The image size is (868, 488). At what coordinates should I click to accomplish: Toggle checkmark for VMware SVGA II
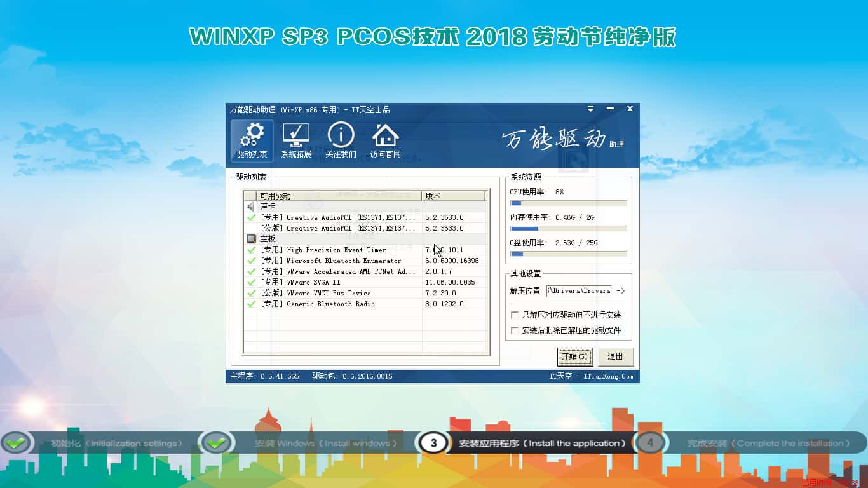pyautogui.click(x=252, y=282)
